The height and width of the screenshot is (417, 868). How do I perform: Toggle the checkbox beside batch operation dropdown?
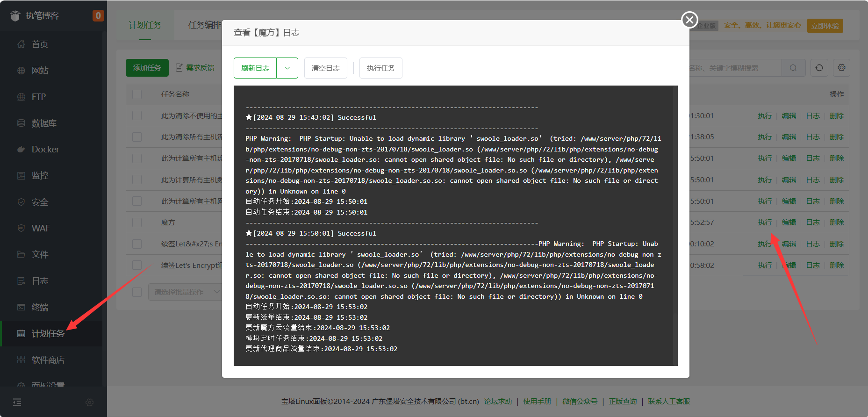pos(137,292)
